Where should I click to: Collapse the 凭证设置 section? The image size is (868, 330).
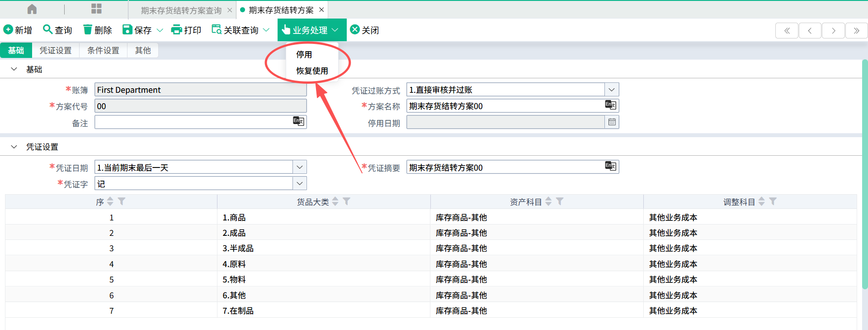pos(14,147)
